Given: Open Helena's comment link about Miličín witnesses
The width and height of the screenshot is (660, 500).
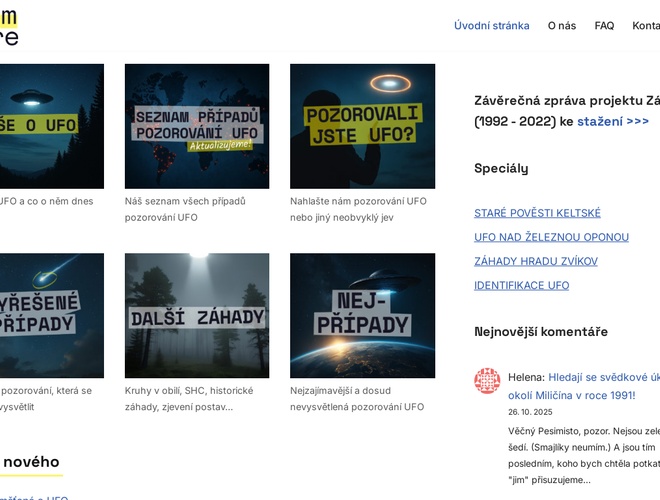Looking at the screenshot, I should pyautogui.click(x=584, y=386).
